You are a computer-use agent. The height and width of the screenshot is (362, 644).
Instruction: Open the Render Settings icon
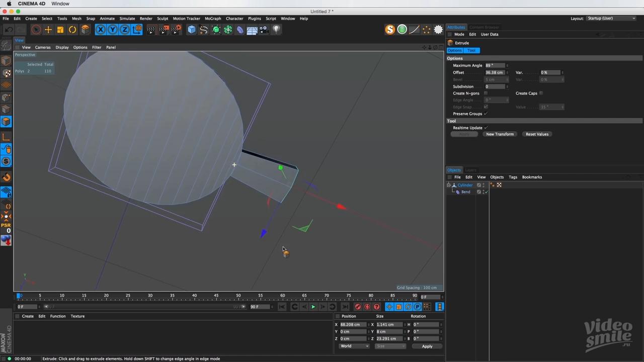176,30
